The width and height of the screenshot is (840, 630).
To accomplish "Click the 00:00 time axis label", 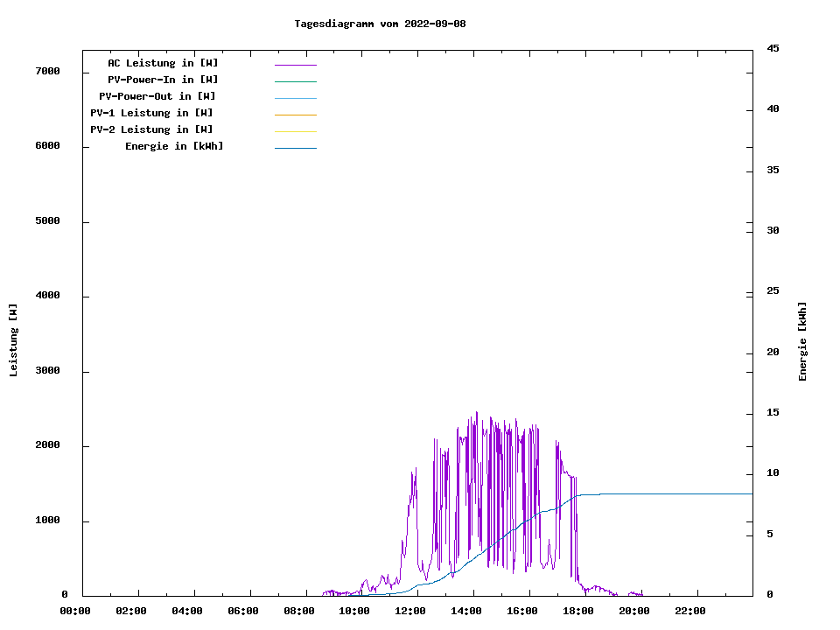I will [75, 611].
